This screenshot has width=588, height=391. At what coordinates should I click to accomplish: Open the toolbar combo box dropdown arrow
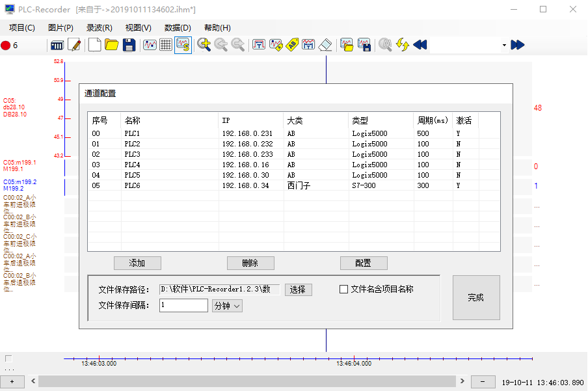504,46
